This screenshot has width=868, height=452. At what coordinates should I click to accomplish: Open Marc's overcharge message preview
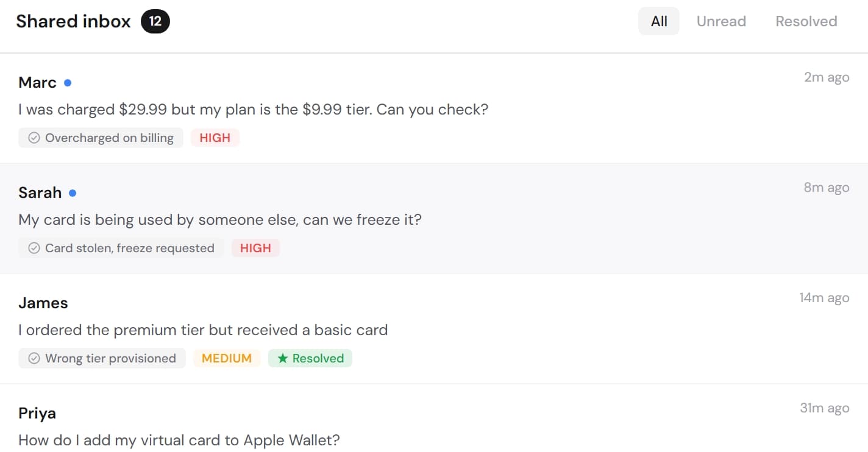point(253,110)
